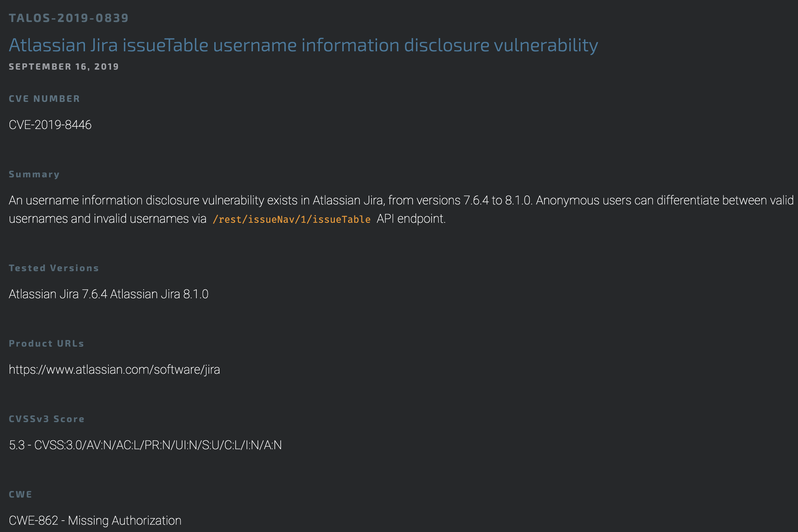798x532 pixels.
Task: Click the word 'vulnerability' in the title
Action: [x=546, y=45]
